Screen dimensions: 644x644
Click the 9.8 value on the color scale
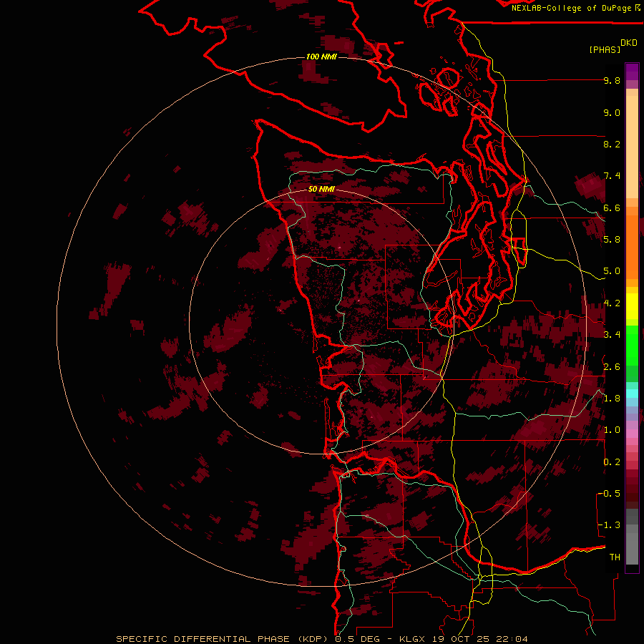click(612, 81)
